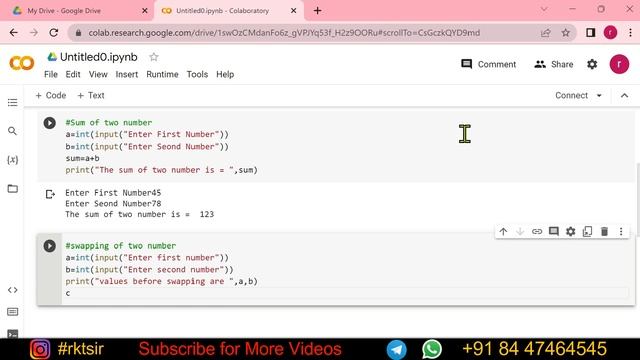Image resolution: width=640 pixels, height=360 pixels.
Task: Open the Connect runtime dropdown arrow
Action: point(599,96)
